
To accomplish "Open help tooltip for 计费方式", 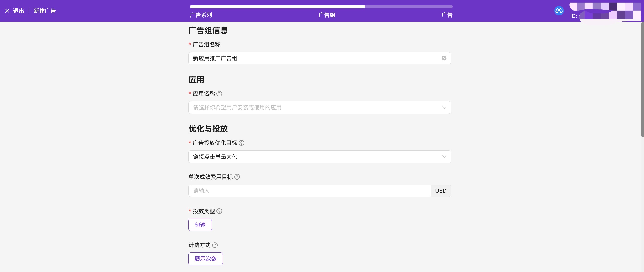I will tap(215, 245).
